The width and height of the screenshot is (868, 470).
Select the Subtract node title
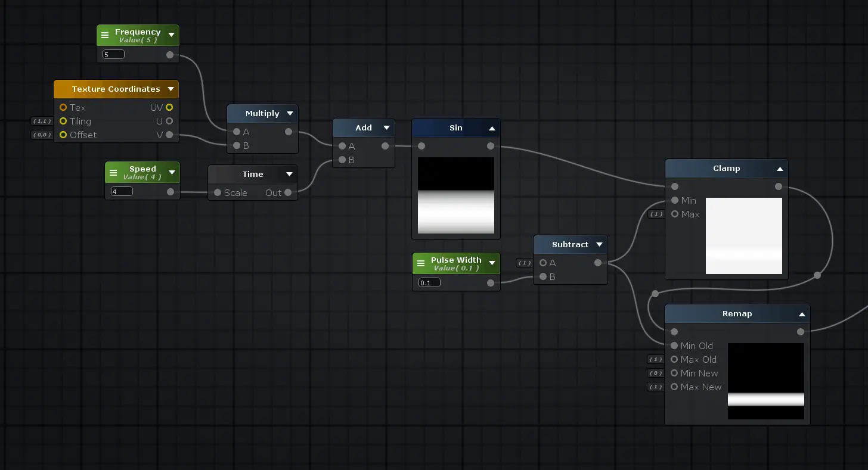click(569, 244)
